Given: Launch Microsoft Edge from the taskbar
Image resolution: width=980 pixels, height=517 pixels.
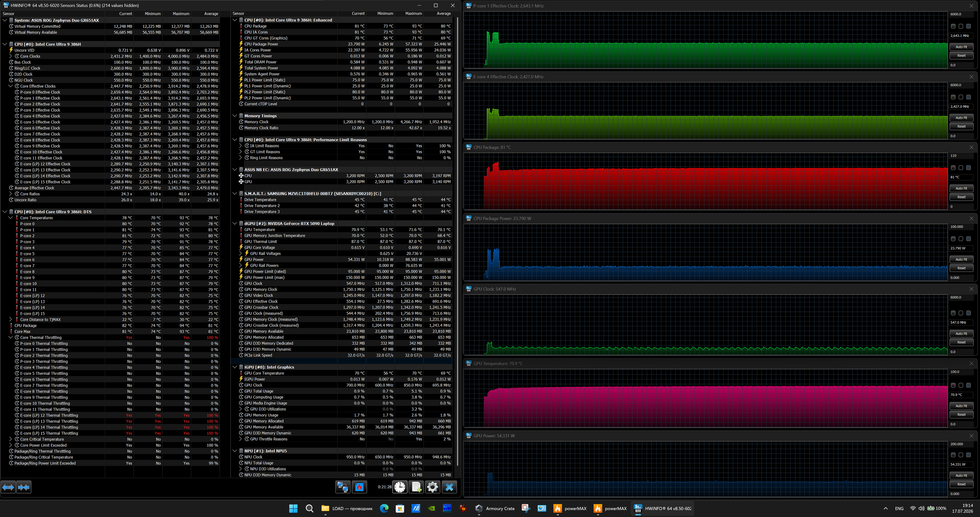Looking at the screenshot, I should tap(384, 508).
